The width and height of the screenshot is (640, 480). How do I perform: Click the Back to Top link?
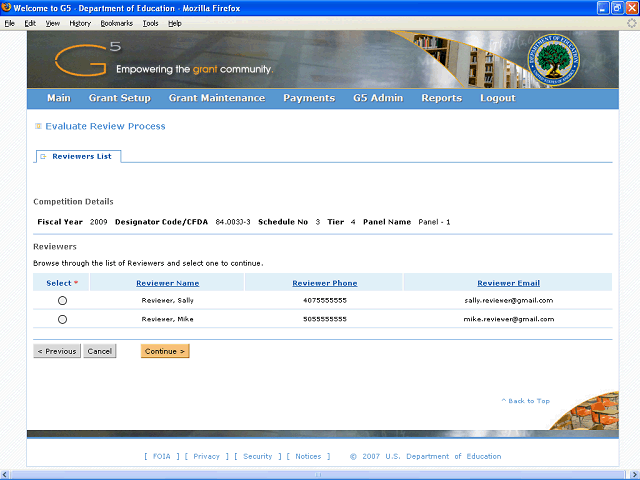526,401
